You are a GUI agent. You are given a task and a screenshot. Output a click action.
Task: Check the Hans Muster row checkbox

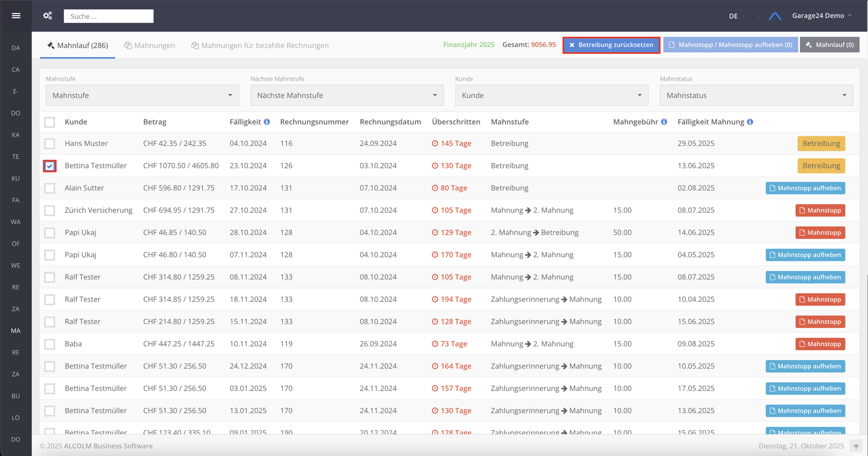pyautogui.click(x=50, y=144)
